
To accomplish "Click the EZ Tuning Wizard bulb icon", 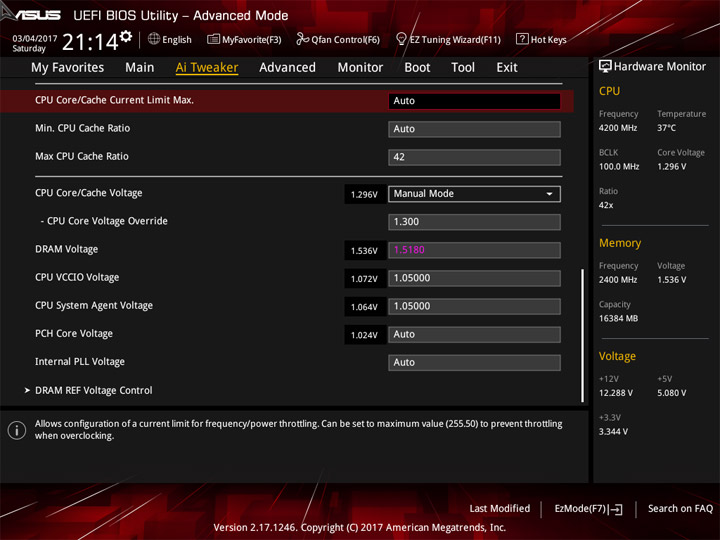I will point(401,39).
